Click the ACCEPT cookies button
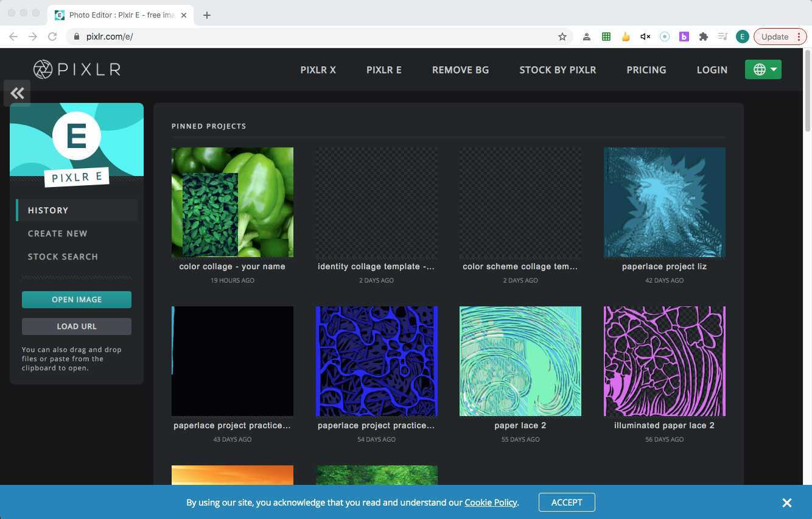This screenshot has width=812, height=519. 566,502
